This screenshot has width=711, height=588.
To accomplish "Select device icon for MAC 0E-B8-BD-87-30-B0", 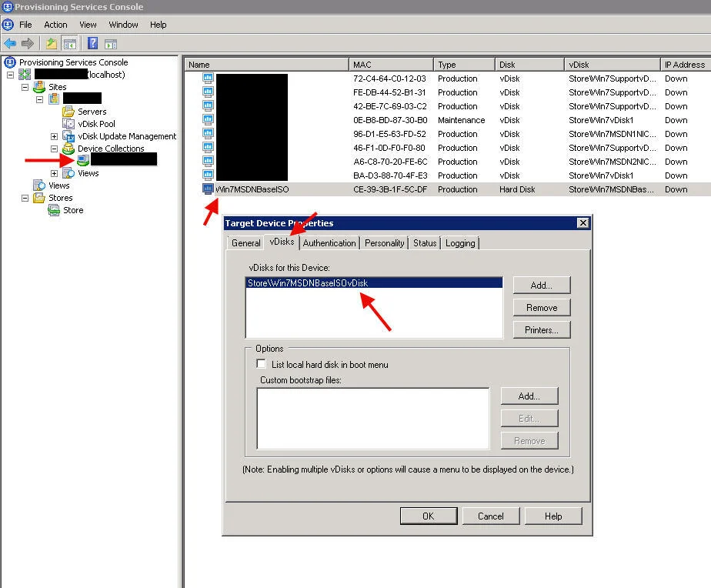I will coord(208,120).
